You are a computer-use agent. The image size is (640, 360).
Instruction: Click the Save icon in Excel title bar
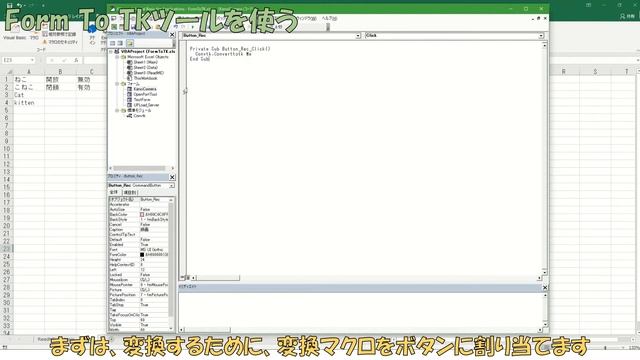point(9,5)
